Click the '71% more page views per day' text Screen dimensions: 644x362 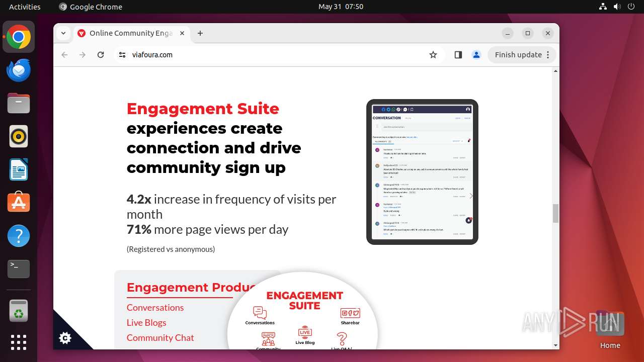[x=207, y=229]
